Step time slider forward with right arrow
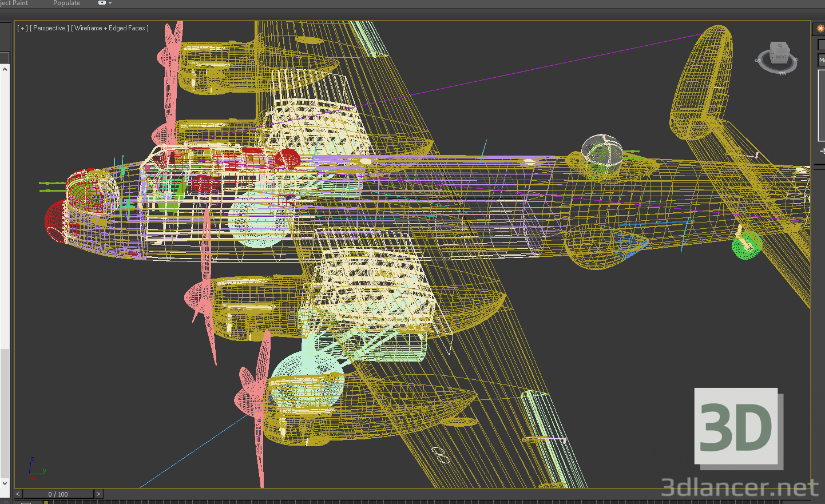The height and width of the screenshot is (504, 825). 98,494
